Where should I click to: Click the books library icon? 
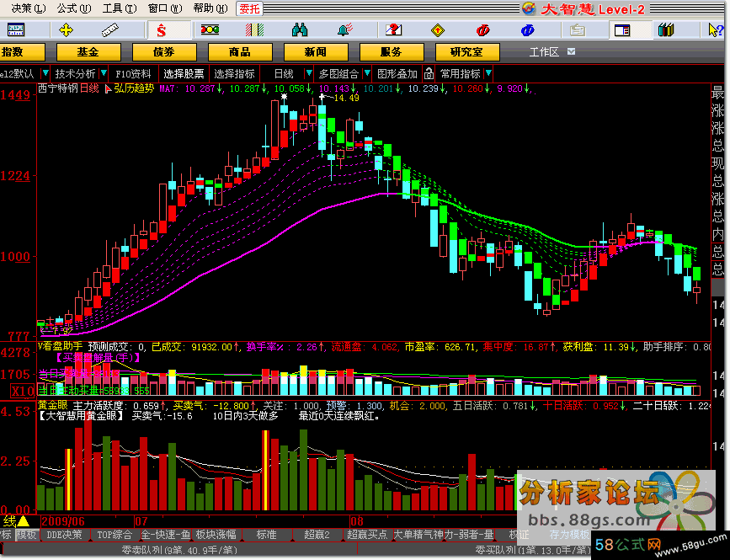666,30
